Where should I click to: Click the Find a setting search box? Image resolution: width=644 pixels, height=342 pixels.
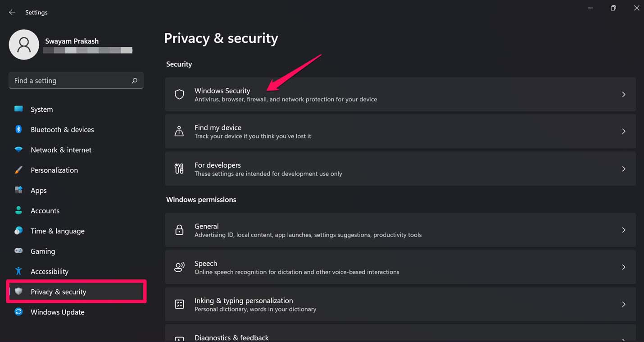(70, 81)
